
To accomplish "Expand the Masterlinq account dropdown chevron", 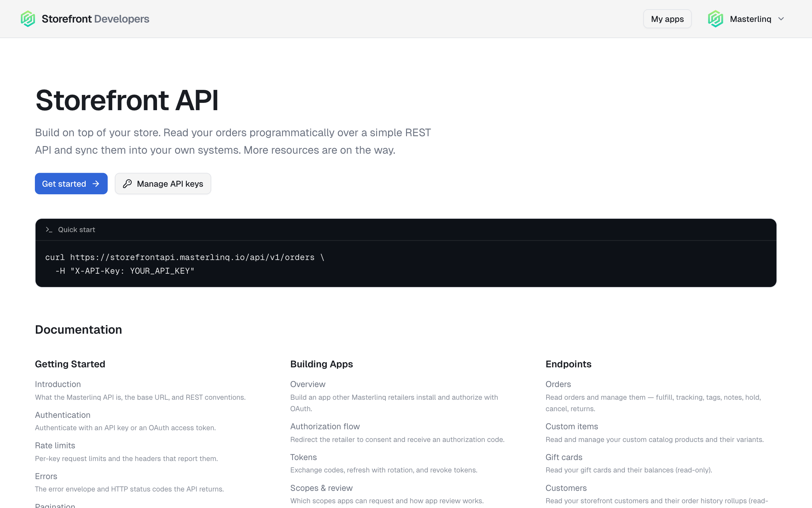I will tap(781, 19).
